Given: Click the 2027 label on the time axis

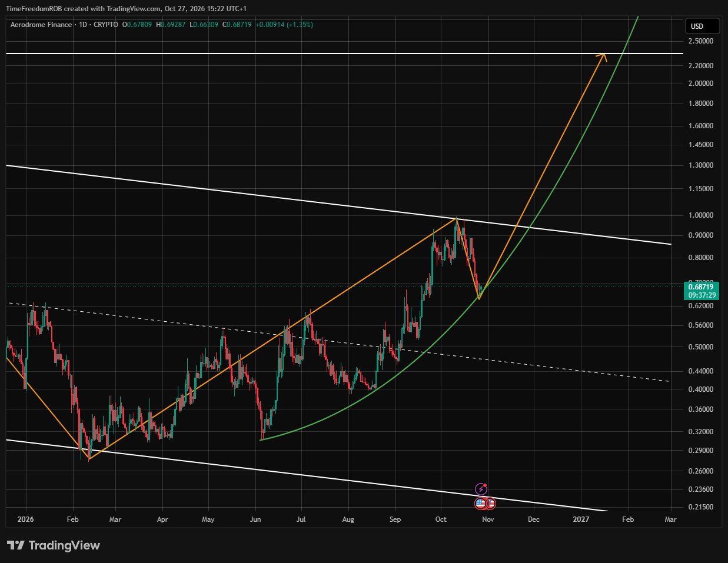Looking at the screenshot, I should click(581, 519).
